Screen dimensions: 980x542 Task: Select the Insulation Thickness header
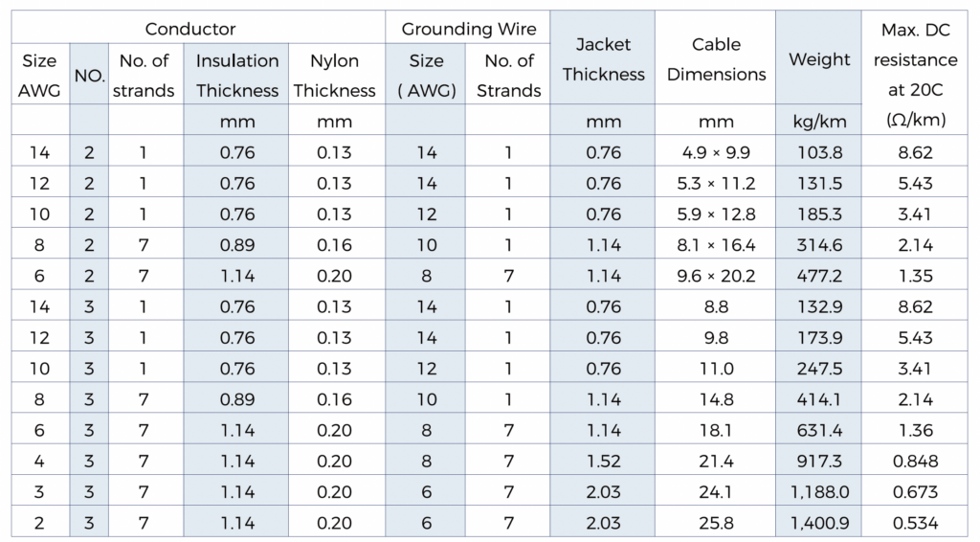[237, 76]
